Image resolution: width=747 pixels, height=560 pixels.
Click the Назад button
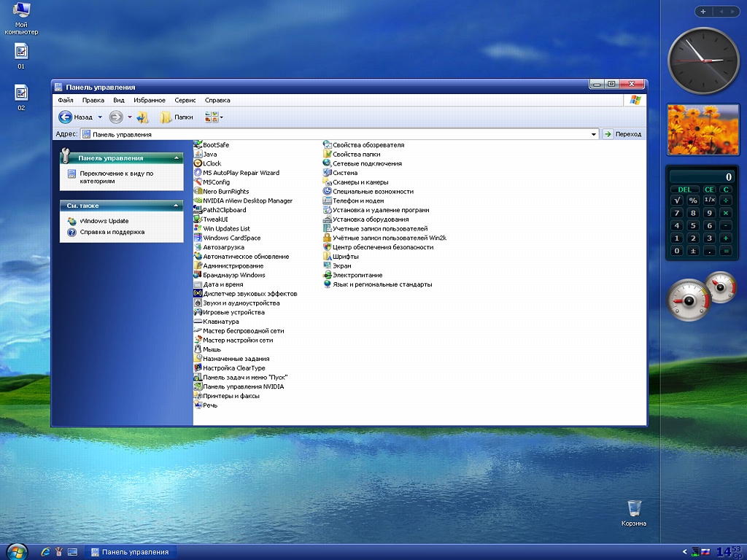click(76, 117)
